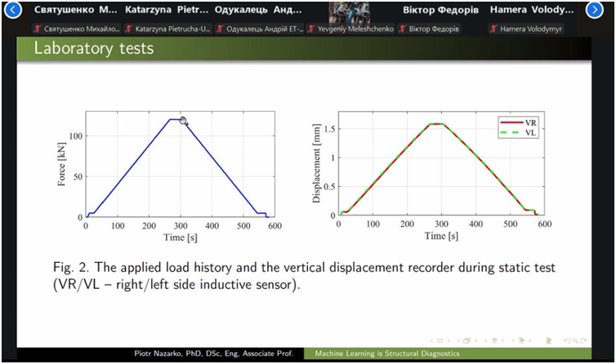The width and height of the screenshot is (616, 364).
Task: Click muted mic icon beside Святушенко Михайло
Action: point(37,29)
